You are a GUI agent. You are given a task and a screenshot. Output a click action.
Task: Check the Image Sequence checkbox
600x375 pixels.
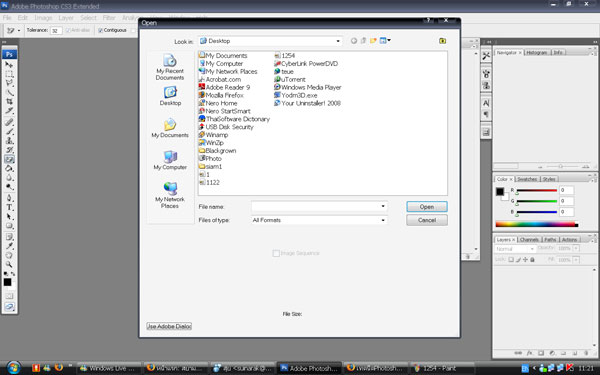pos(276,253)
